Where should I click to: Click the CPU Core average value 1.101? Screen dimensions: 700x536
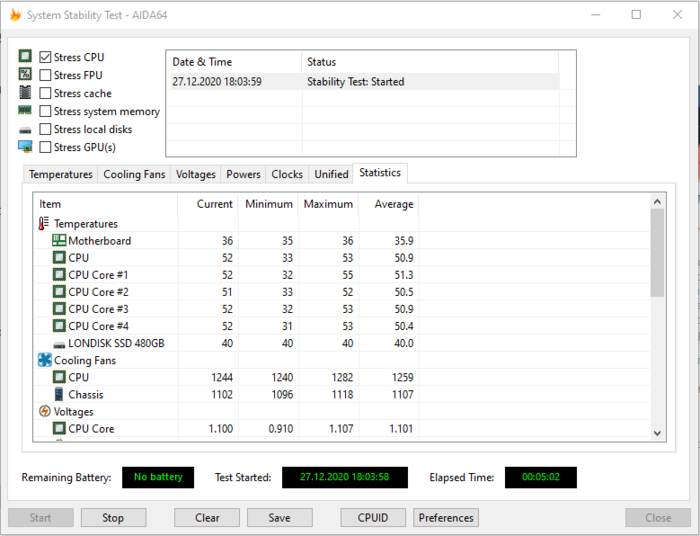[401, 428]
